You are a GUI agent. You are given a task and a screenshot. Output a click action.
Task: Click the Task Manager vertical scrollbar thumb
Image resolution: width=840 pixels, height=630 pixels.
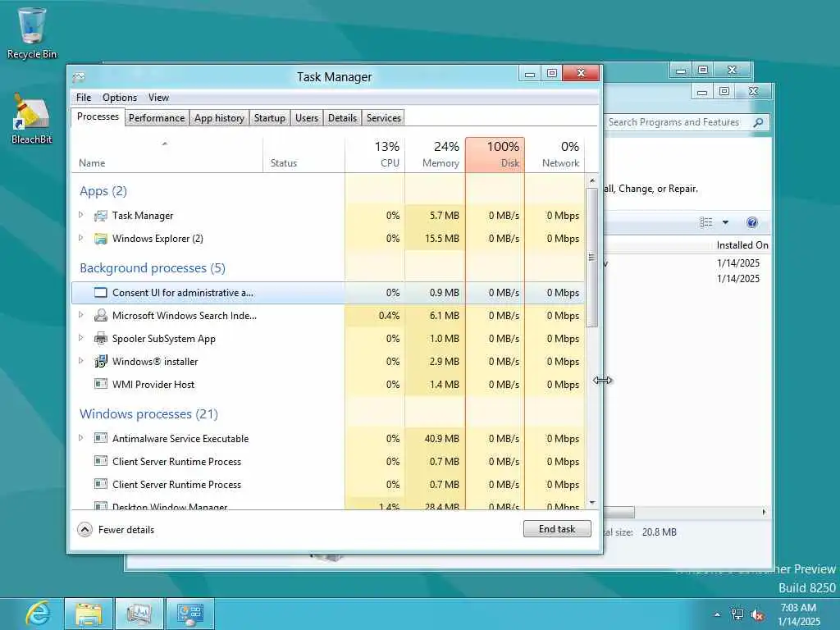[x=592, y=258]
